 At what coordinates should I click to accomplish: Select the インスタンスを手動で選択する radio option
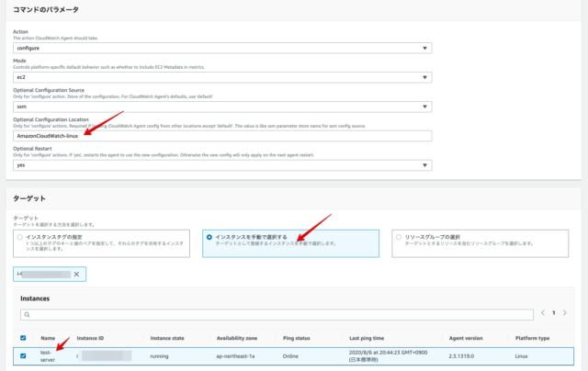(209, 237)
